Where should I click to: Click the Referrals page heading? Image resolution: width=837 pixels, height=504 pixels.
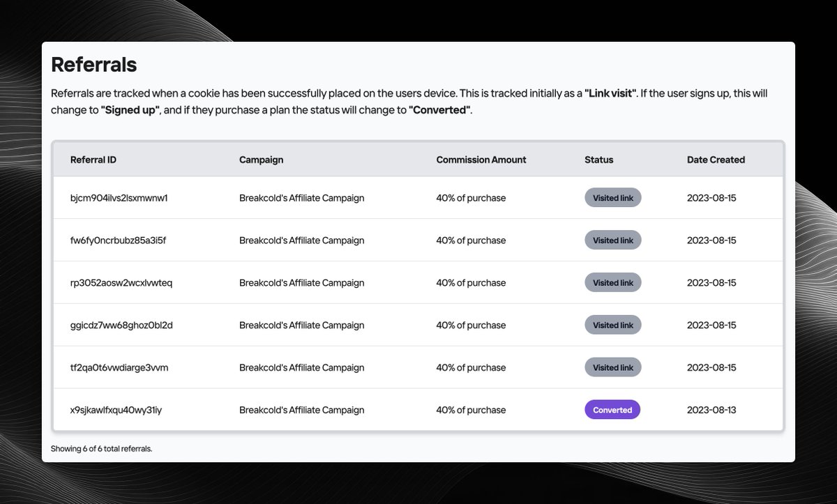pos(94,65)
